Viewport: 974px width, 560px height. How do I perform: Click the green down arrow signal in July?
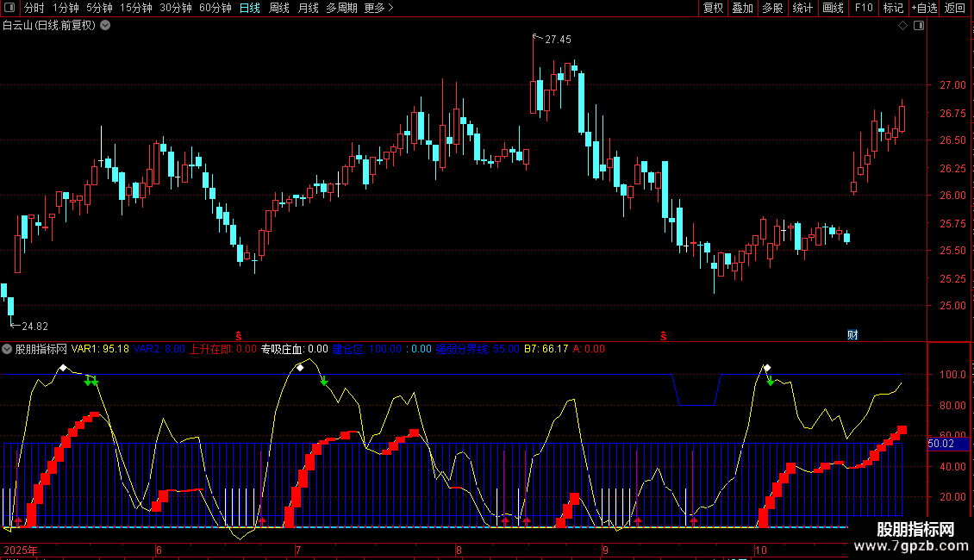click(x=324, y=381)
